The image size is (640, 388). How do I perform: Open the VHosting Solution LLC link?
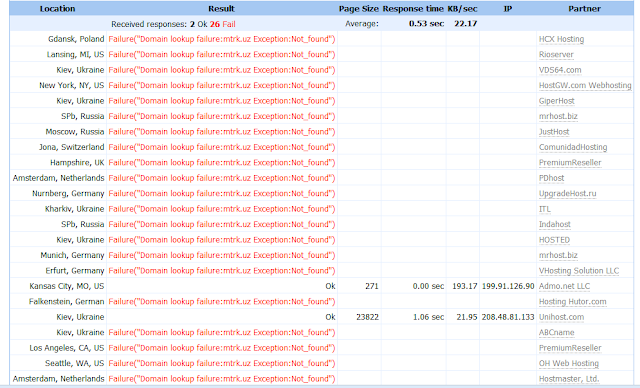(x=579, y=271)
